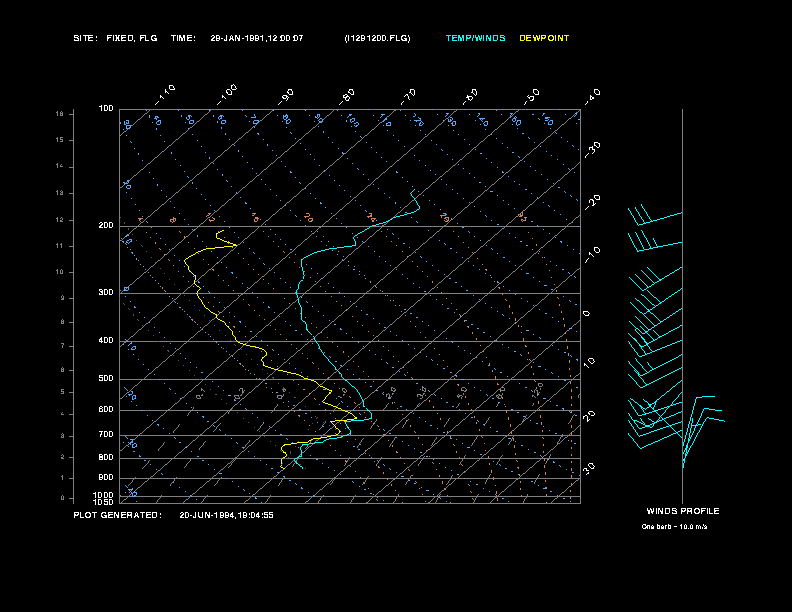Click the cyan TEMP/WINDS legend label
Viewport: 792px width, 612px height.
point(475,38)
